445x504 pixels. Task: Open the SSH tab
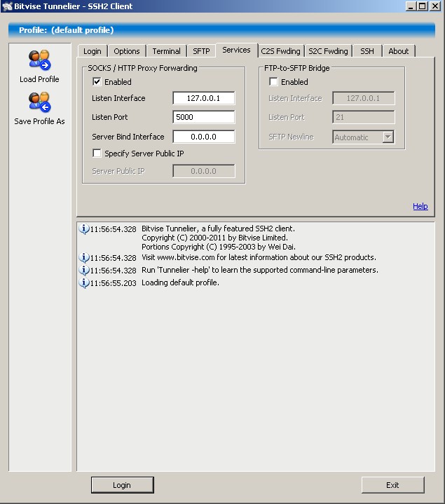(367, 51)
